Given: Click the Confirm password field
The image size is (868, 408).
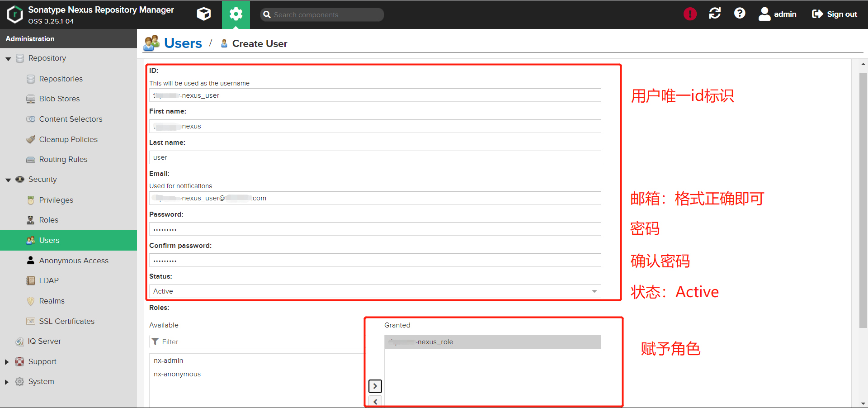Looking at the screenshot, I should coord(375,260).
